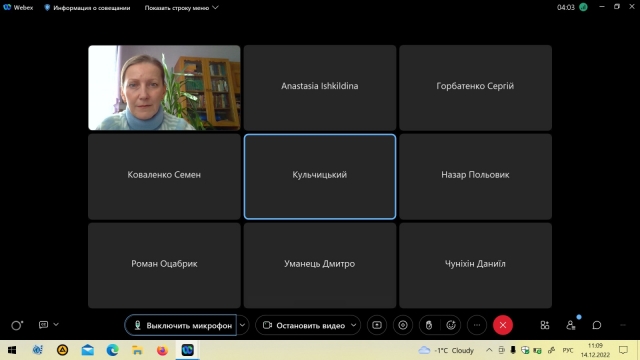This screenshot has width=640, height=360.
Task: Open clock showing 11:09 date
Action: [x=595, y=350]
